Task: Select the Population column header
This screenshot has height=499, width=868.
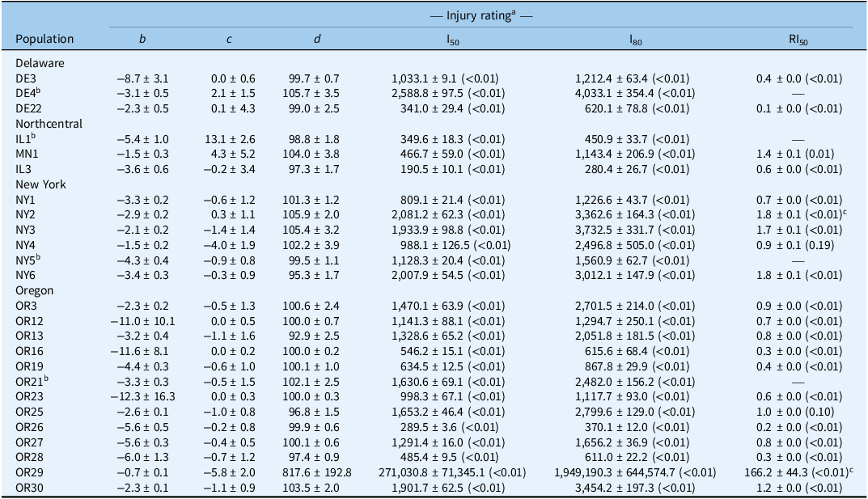Action: tap(44, 38)
